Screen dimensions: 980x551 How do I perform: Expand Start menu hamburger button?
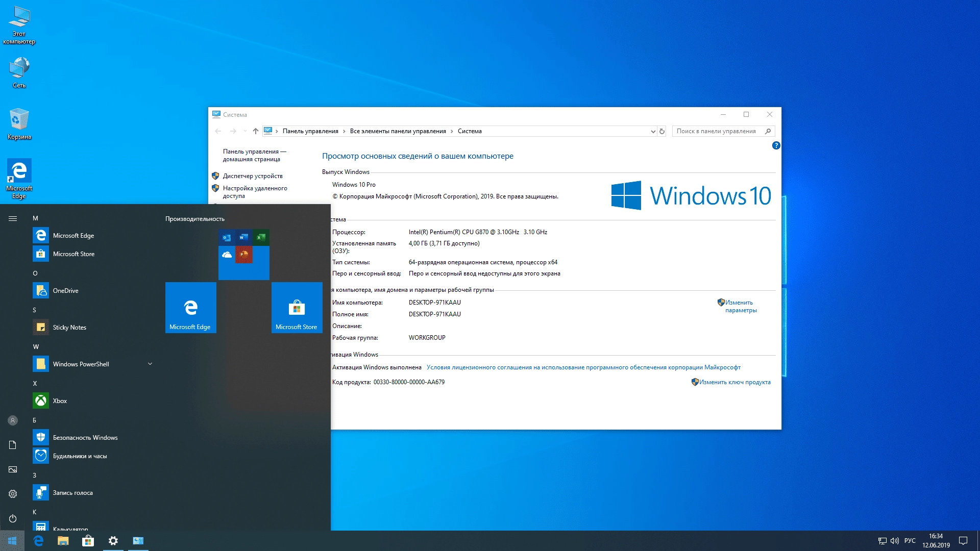click(x=13, y=218)
